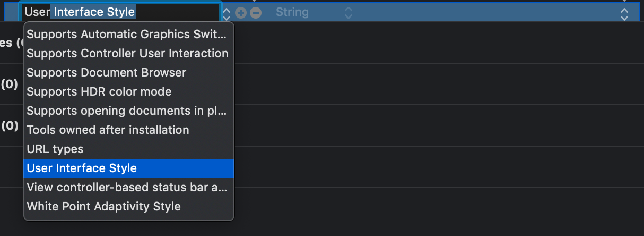Select Tools owned after installation

(x=108, y=130)
